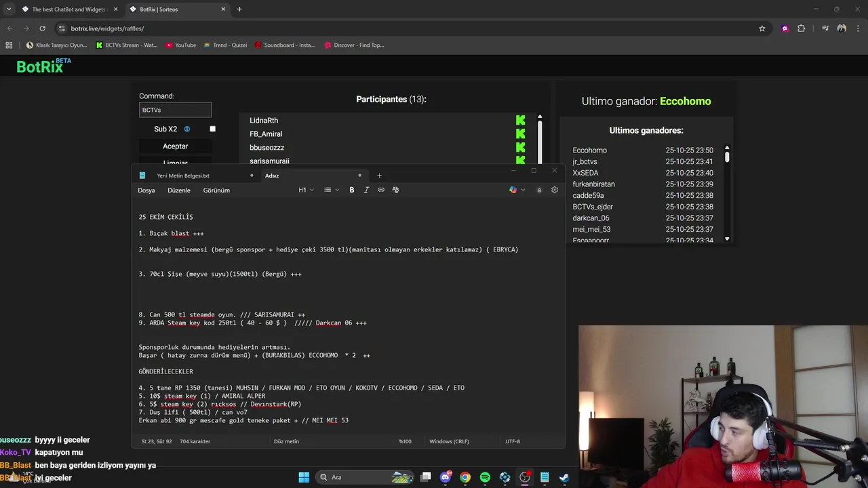Click the insert link icon in Notepad
868x488 pixels.
[x=381, y=190]
